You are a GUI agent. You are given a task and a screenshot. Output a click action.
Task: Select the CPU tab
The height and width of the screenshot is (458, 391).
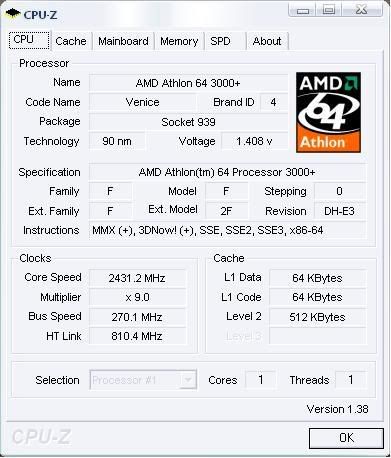29,40
